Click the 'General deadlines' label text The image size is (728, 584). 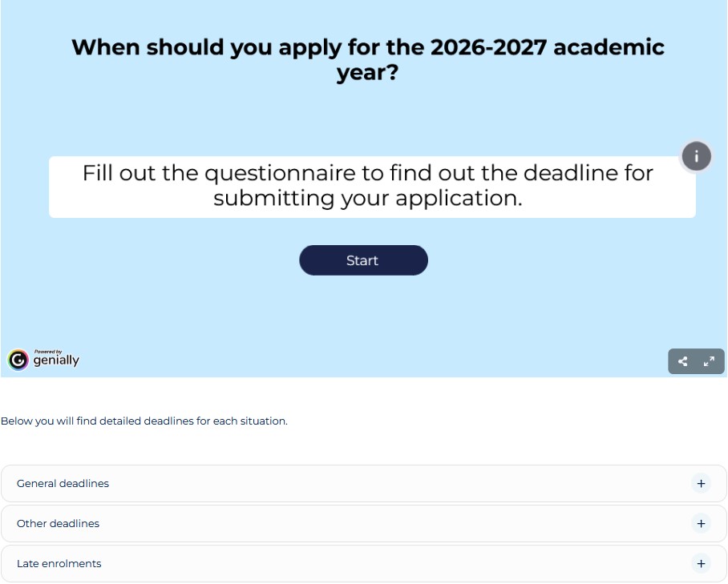pos(63,484)
